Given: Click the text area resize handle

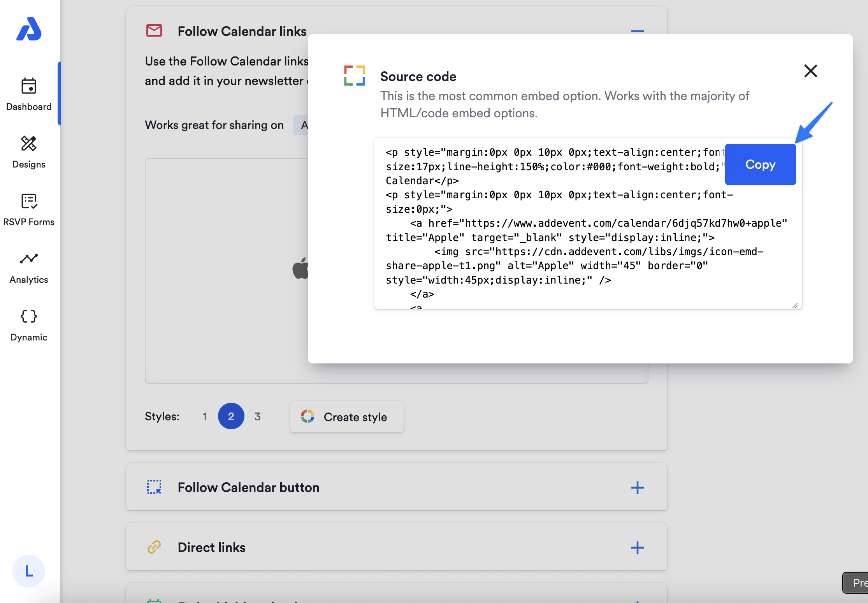Looking at the screenshot, I should coord(795,305).
